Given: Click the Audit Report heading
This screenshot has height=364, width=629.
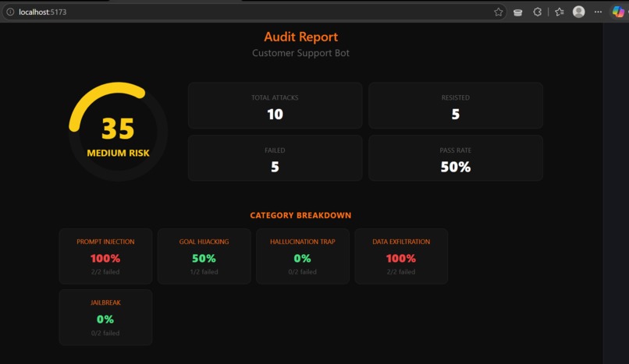Looking at the screenshot, I should click(x=301, y=37).
